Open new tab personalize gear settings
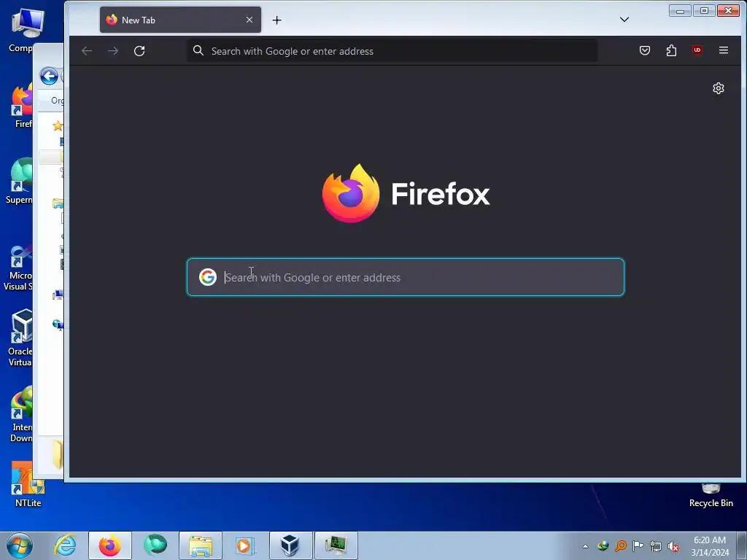 719,88
